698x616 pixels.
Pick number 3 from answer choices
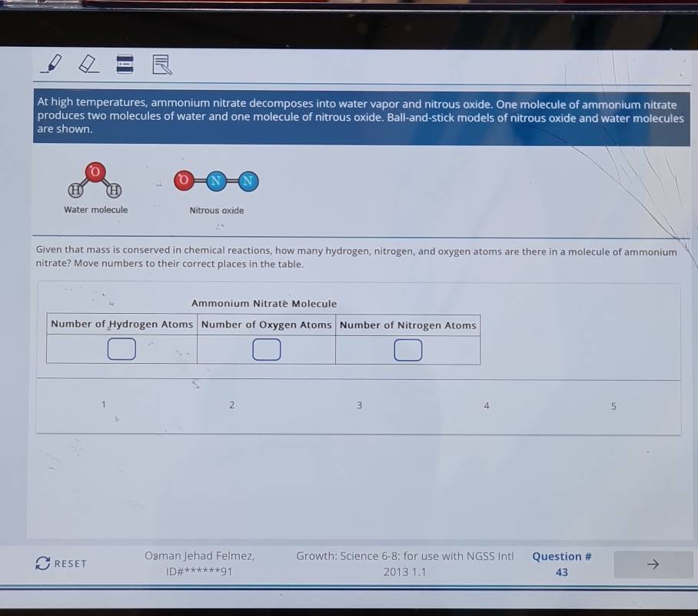(359, 405)
